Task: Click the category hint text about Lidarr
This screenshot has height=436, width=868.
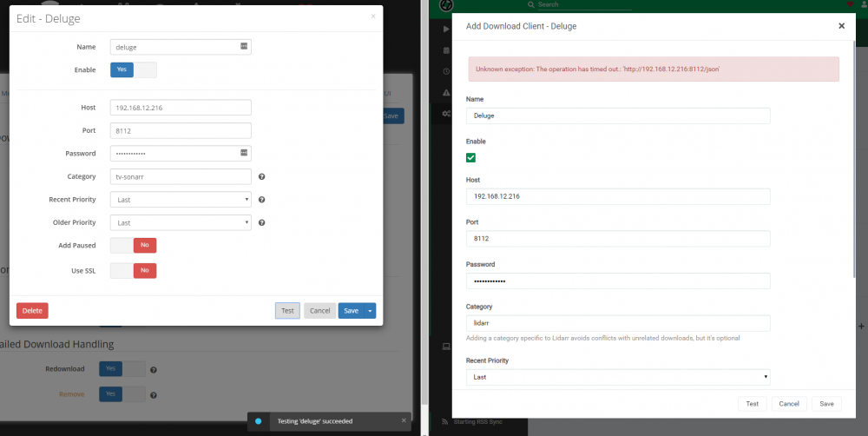Action: 603,338
